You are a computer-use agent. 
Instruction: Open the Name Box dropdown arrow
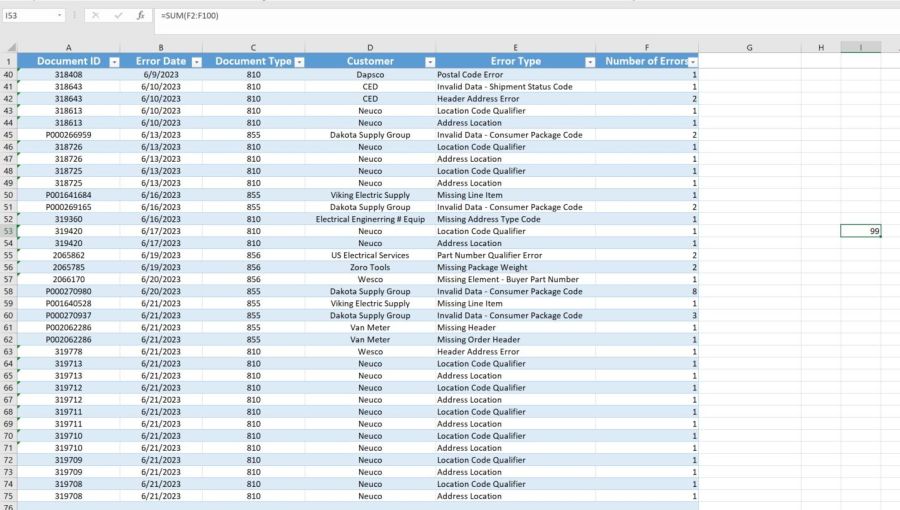click(x=60, y=15)
